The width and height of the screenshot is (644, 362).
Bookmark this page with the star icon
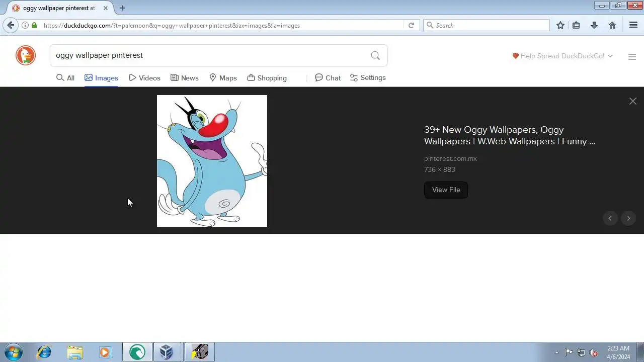pos(560,25)
